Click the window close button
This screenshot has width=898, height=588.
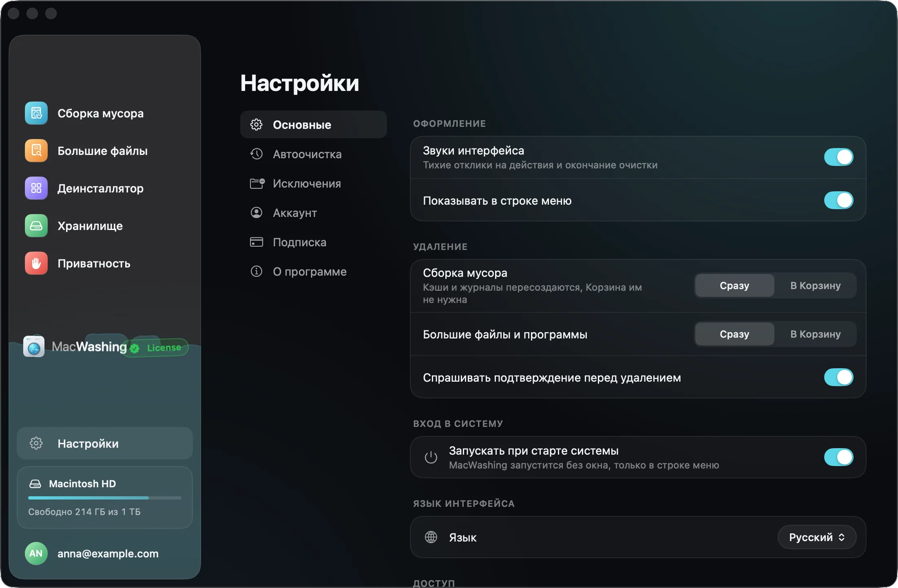(13, 13)
